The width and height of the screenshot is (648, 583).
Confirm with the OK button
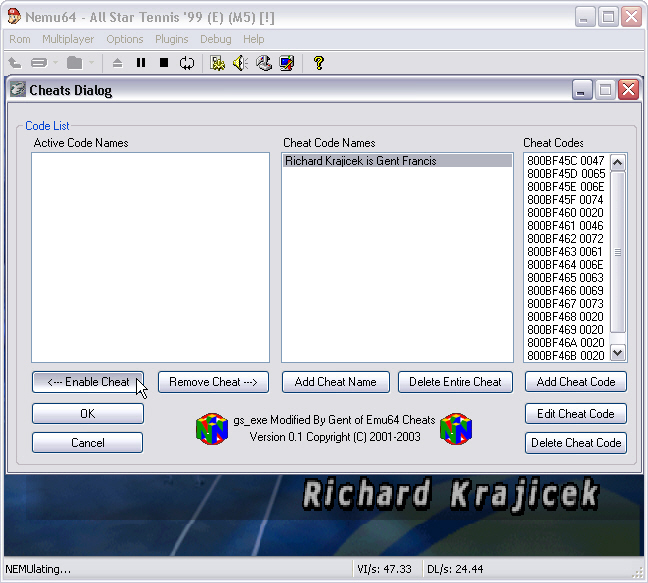[88, 414]
